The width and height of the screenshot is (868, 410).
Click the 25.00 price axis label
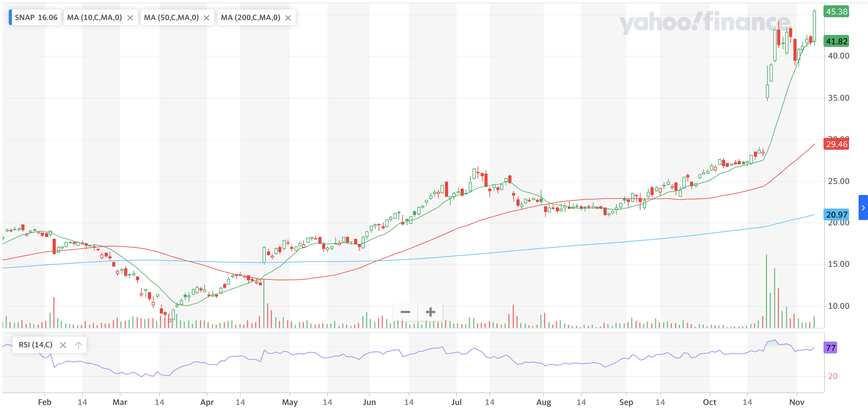pyautogui.click(x=838, y=181)
